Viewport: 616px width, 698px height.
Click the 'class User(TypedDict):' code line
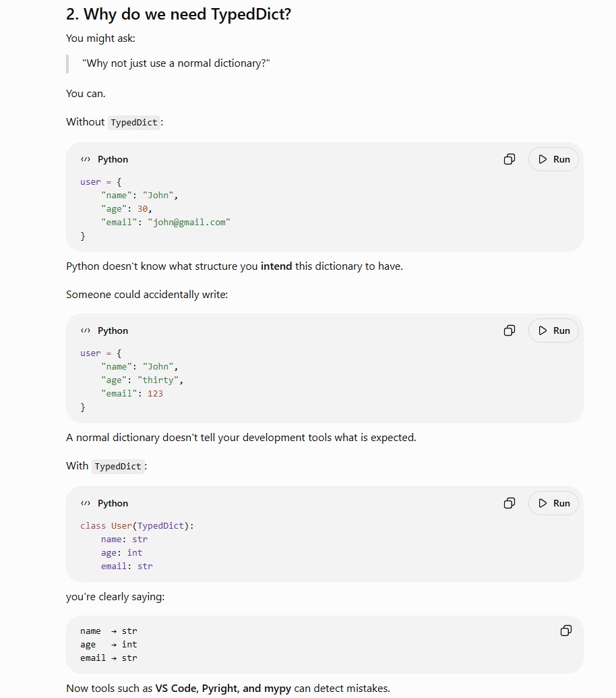[x=137, y=526]
